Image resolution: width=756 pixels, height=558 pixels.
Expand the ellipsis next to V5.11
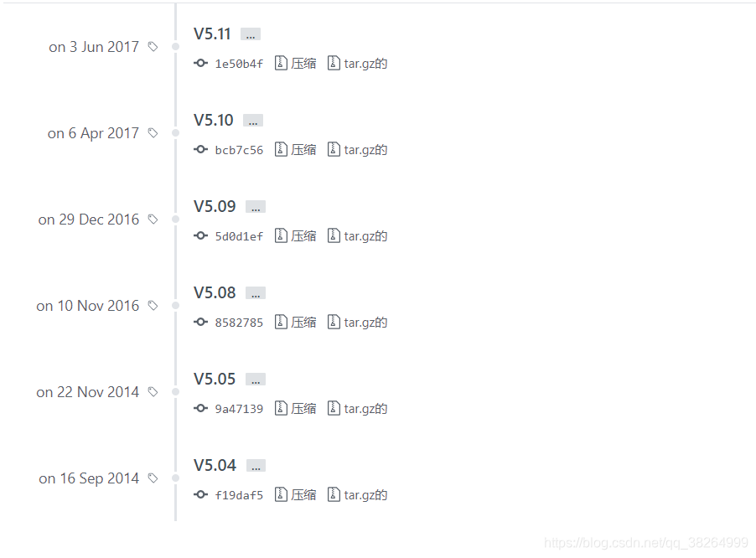(x=251, y=34)
